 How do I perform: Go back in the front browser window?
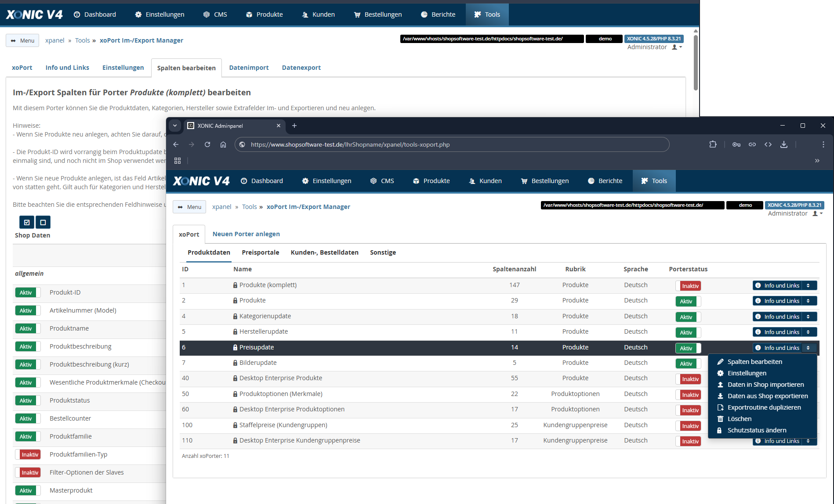[176, 144]
